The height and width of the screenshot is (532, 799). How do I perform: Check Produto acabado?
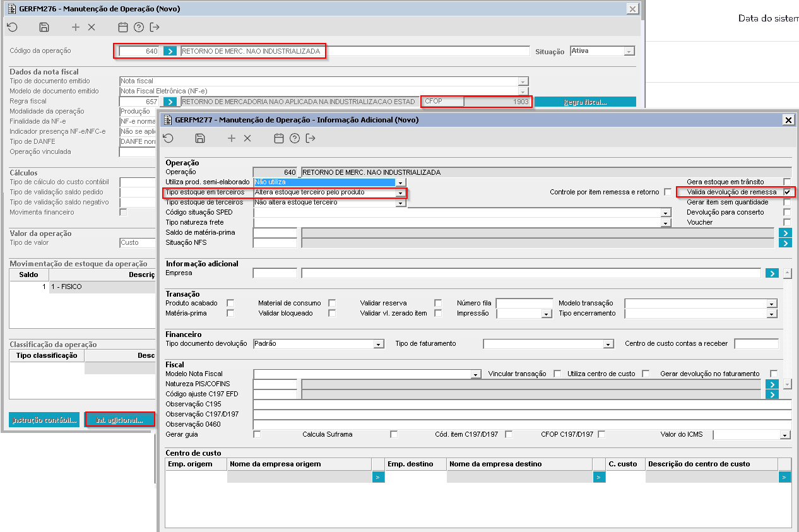(230, 303)
